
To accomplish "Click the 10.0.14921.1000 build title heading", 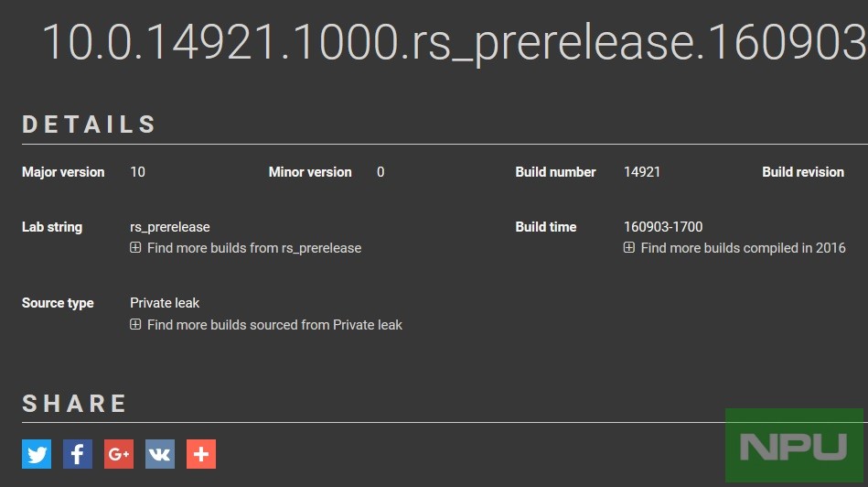I will pos(453,42).
